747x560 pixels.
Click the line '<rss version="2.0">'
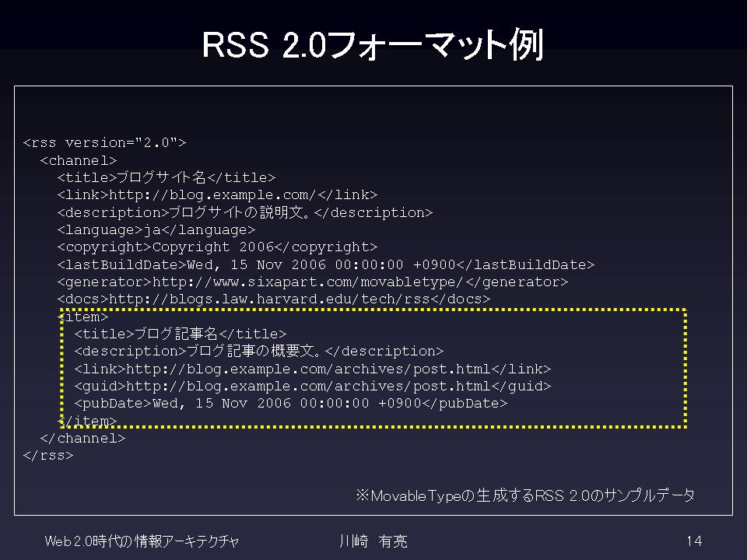104,142
